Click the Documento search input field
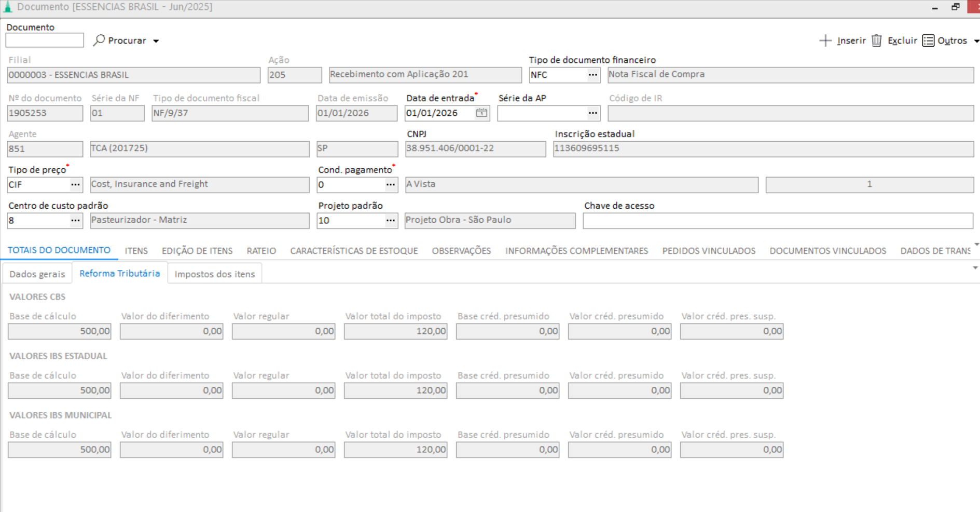 pos(45,40)
